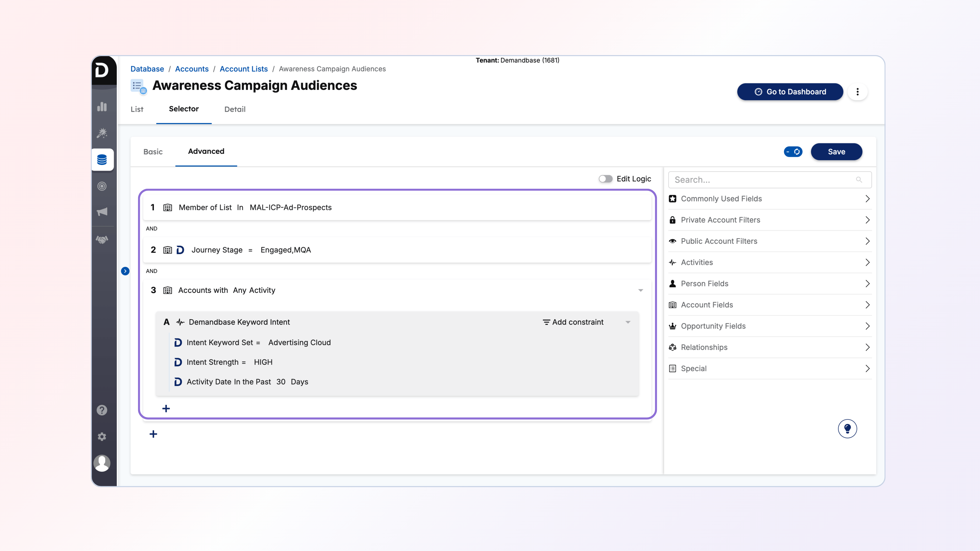Expand Person Fields
Screen dimensions: 980x551
coord(770,284)
